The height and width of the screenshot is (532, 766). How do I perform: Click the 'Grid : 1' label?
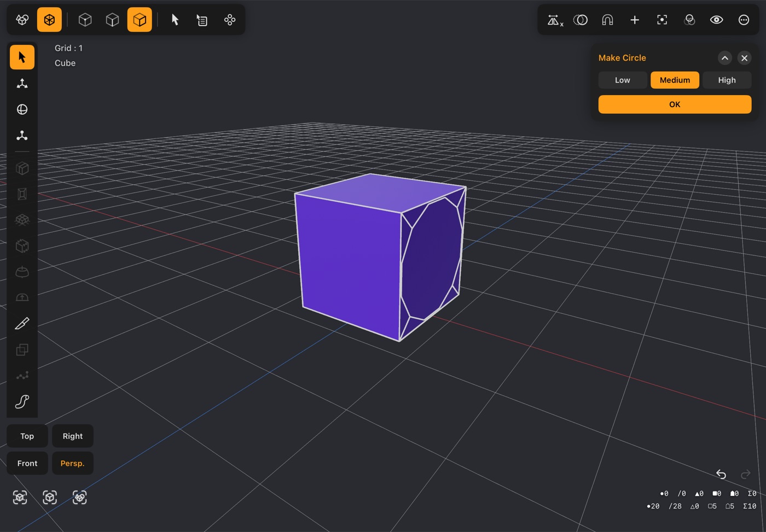[x=68, y=48]
